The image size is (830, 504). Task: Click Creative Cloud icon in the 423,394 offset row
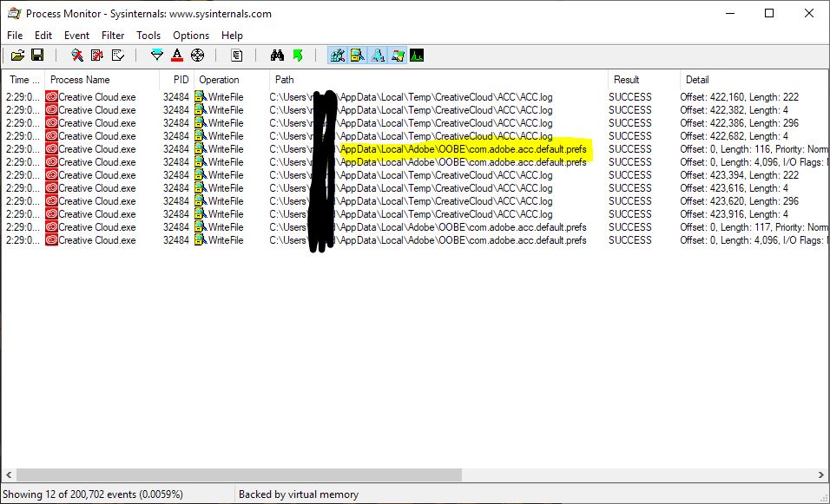[51, 175]
